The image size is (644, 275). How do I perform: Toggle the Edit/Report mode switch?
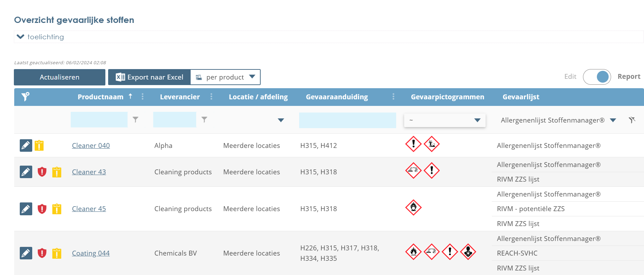point(597,77)
